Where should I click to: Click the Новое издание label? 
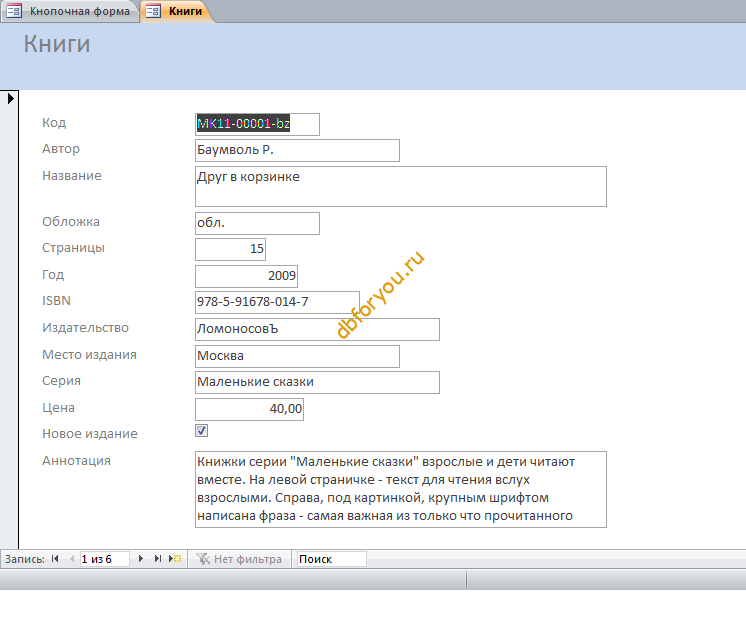(x=90, y=434)
